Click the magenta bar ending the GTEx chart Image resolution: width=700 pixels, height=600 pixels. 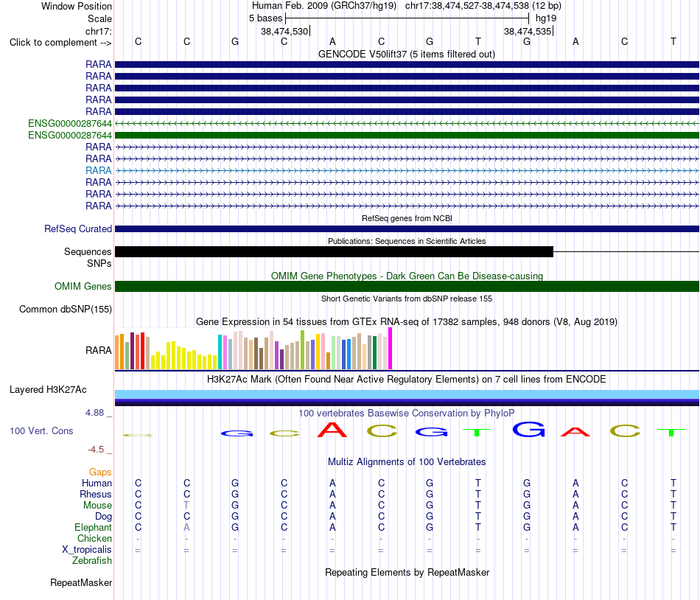pos(391,348)
